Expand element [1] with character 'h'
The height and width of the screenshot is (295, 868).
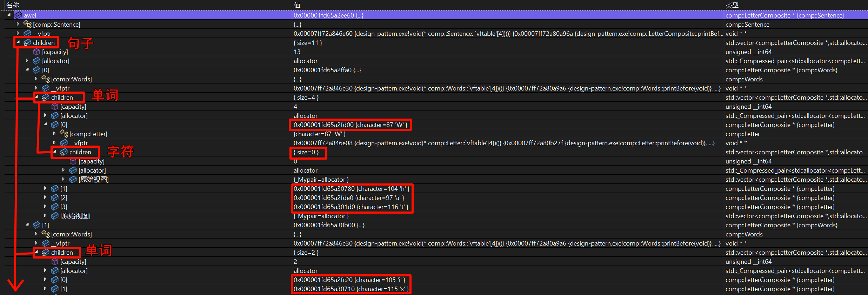(45, 188)
